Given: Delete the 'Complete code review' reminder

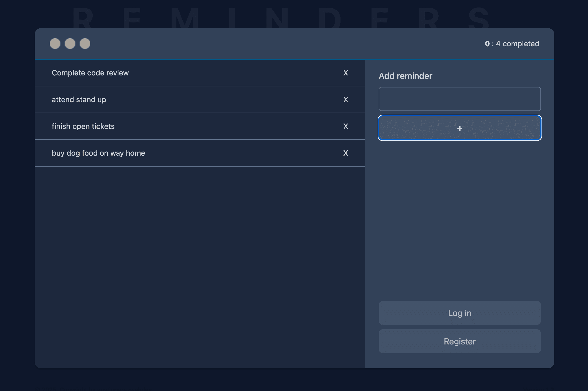Looking at the screenshot, I should point(346,73).
